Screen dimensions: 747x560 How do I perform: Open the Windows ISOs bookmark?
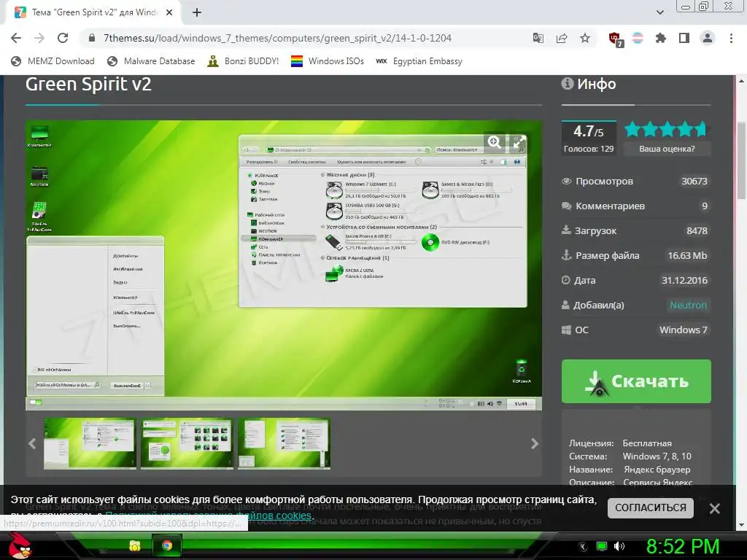pos(328,61)
